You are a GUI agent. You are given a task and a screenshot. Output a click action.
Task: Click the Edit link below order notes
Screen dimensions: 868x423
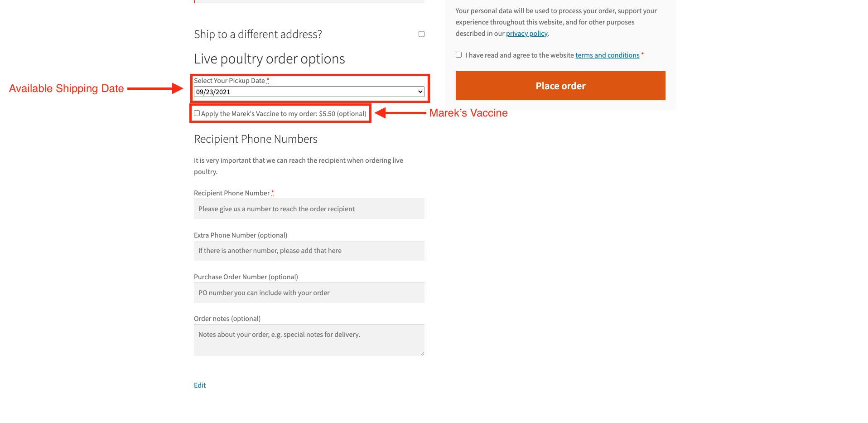[x=200, y=385]
